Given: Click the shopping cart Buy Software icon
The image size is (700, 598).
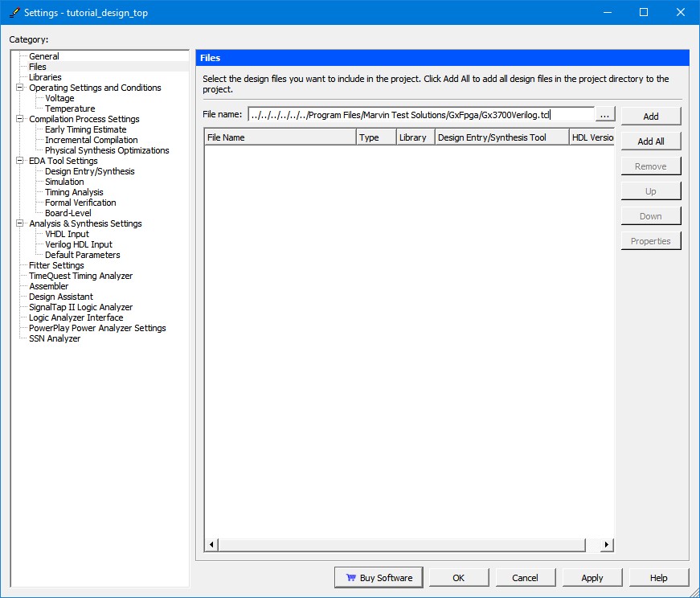Looking at the screenshot, I should [x=351, y=577].
